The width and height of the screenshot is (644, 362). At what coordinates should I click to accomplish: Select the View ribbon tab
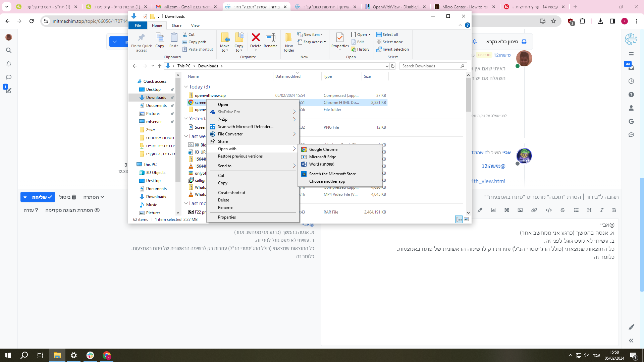coord(195,25)
